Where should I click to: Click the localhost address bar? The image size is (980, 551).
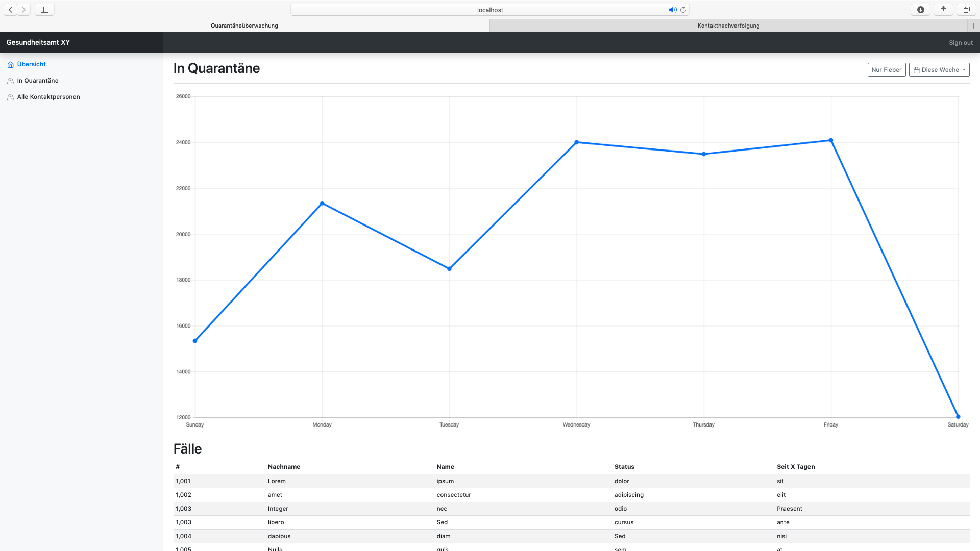pyautogui.click(x=490, y=10)
